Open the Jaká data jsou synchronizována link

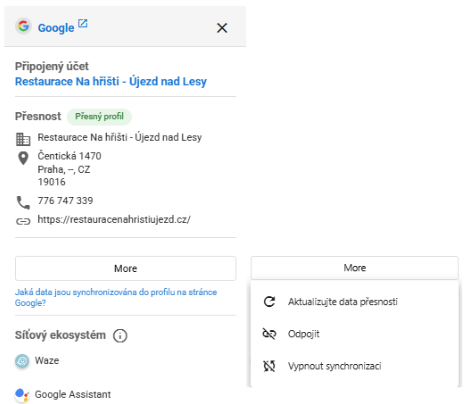click(x=116, y=297)
